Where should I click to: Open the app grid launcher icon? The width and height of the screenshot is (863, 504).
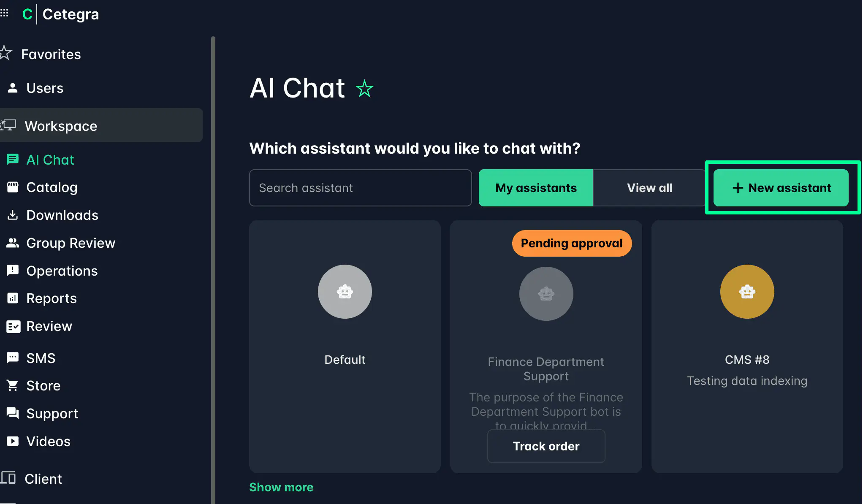pos(5,13)
